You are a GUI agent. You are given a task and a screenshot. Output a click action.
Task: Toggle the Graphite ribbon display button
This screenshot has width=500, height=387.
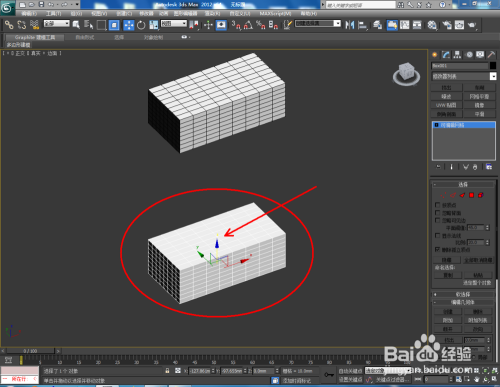pos(392,25)
